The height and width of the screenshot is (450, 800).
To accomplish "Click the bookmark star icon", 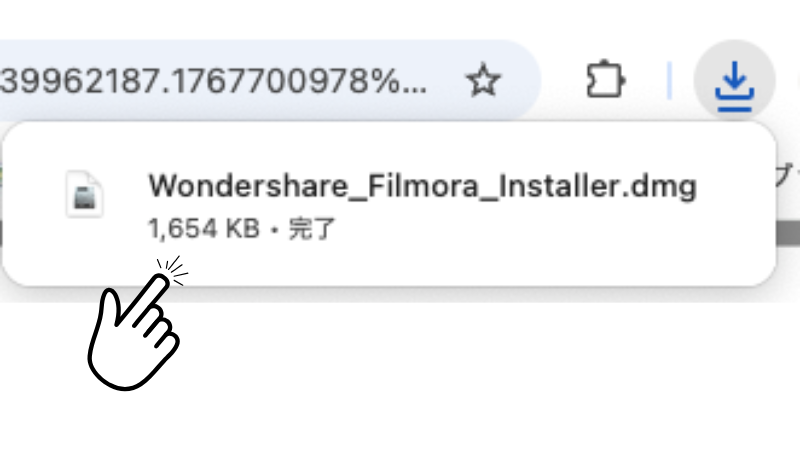I will (484, 81).
